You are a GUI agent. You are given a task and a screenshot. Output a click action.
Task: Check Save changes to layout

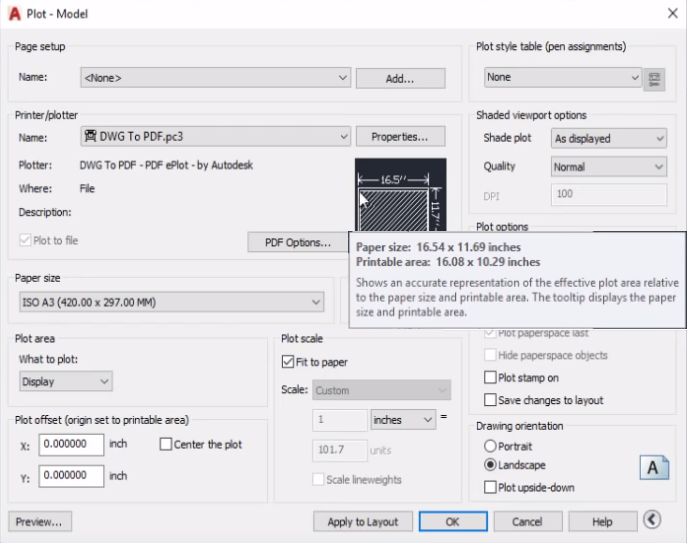pos(490,400)
